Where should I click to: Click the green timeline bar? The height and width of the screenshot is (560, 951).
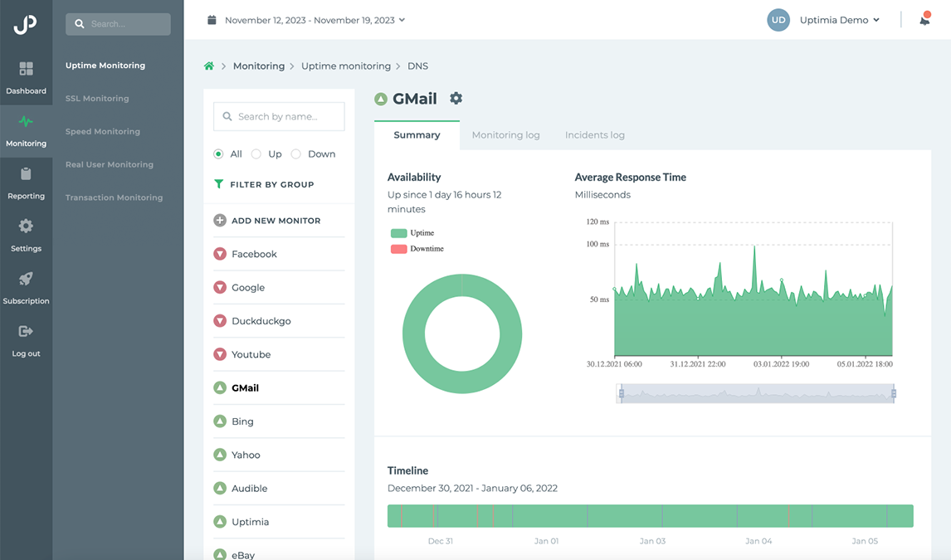650,516
